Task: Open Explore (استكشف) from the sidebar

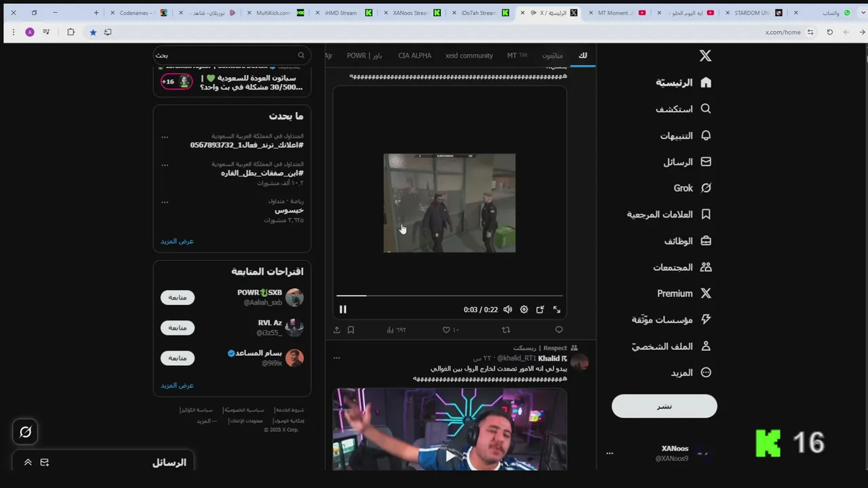Action: click(683, 109)
